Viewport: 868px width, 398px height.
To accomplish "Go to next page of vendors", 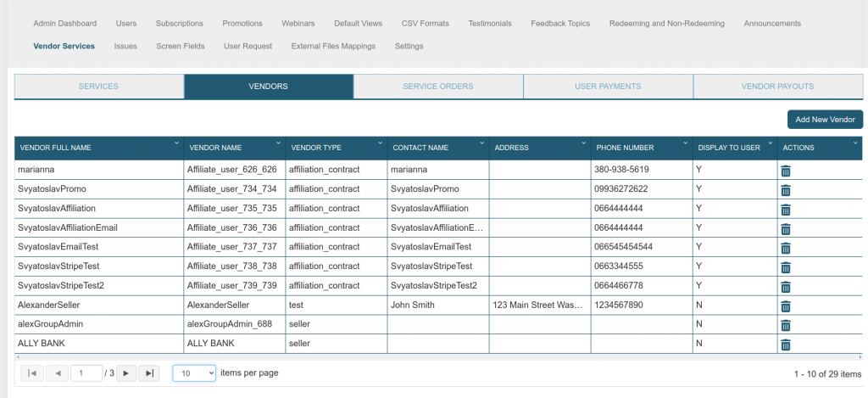I will tap(125, 373).
